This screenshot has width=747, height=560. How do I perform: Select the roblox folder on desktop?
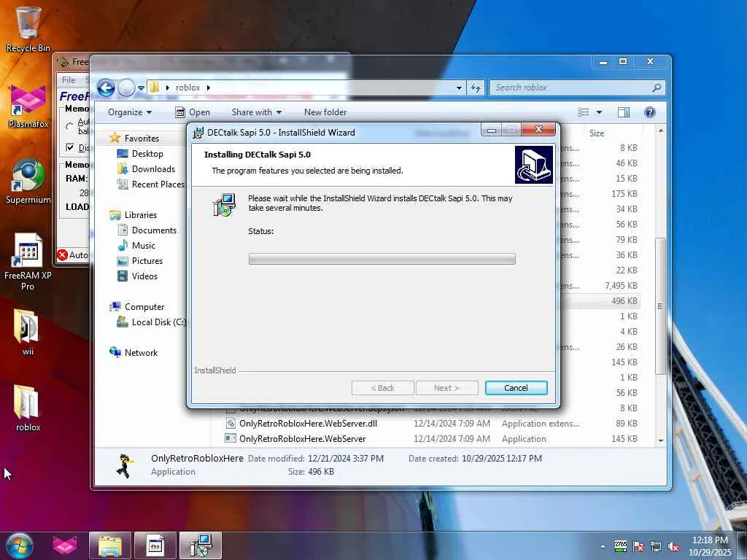[27, 408]
